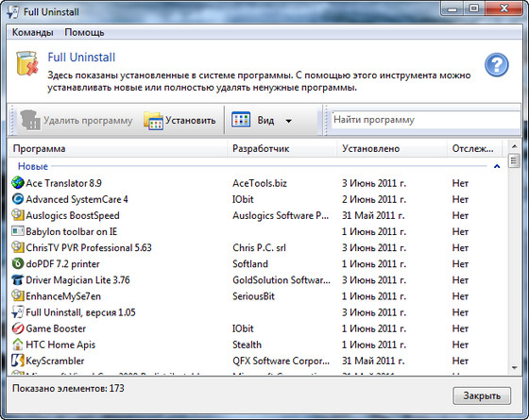
Task: Click the Chris P.C. srl developer cell
Action: coord(259,247)
